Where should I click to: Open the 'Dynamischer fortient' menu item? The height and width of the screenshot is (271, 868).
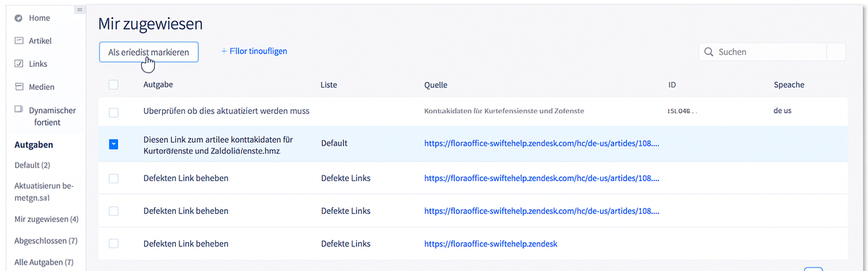(53, 116)
